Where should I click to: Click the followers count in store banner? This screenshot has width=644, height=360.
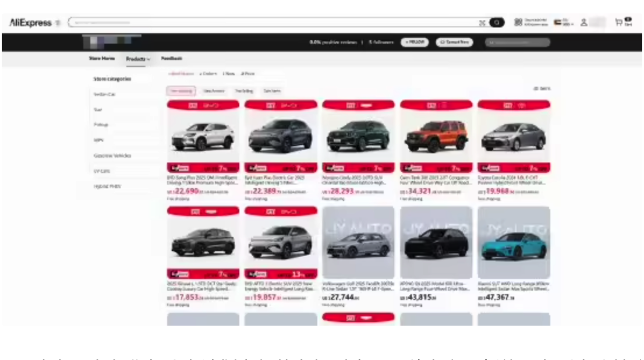(381, 42)
